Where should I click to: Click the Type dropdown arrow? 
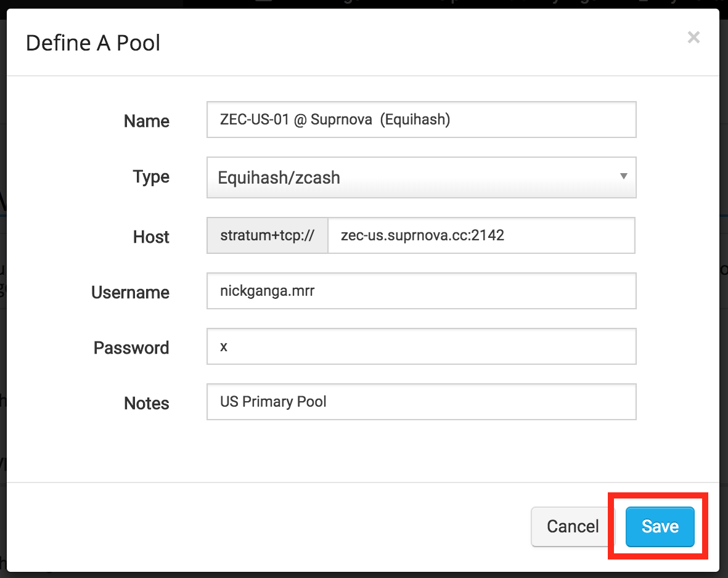point(624,176)
